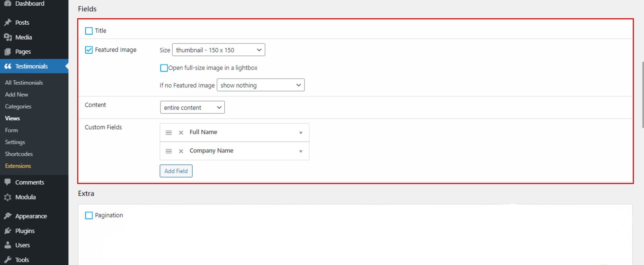Enable open full-size image in lightbox
The height and width of the screenshot is (265, 644).
pos(164,68)
